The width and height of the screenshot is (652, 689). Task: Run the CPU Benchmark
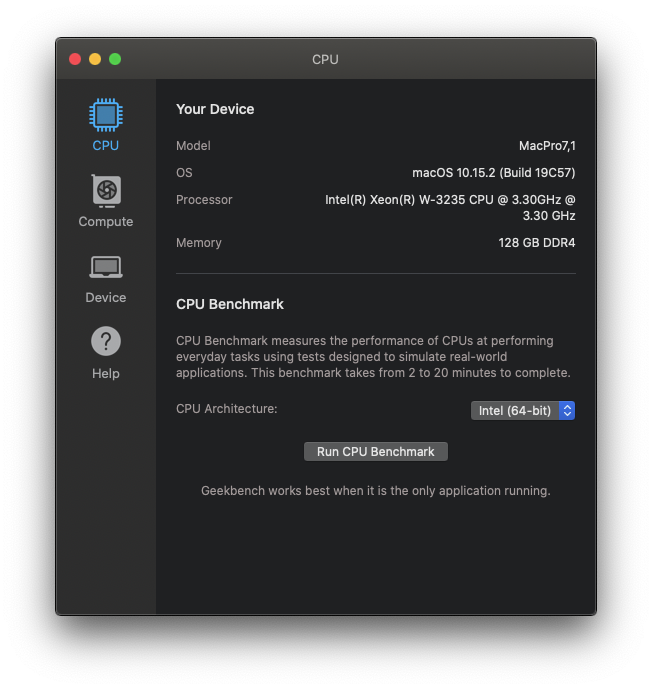[376, 452]
